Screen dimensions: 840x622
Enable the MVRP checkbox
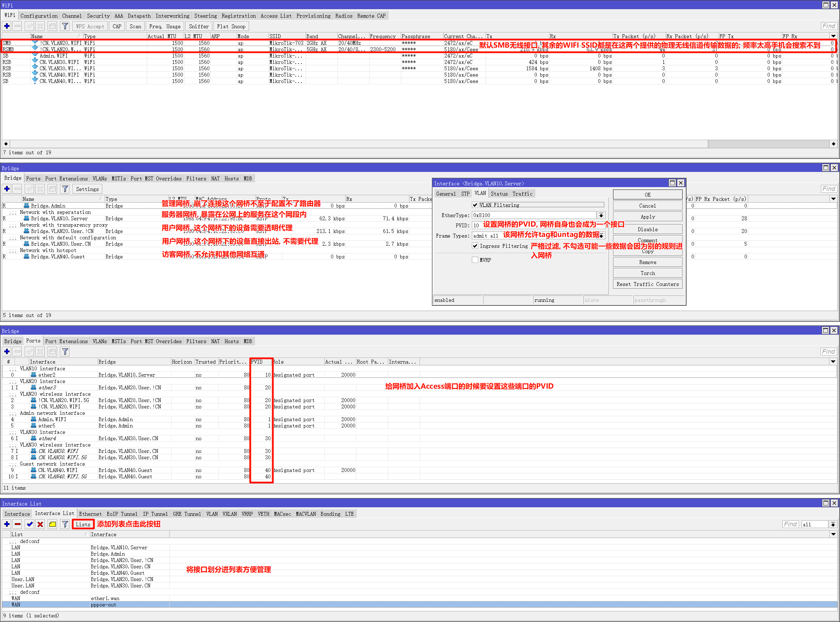pyautogui.click(x=475, y=260)
